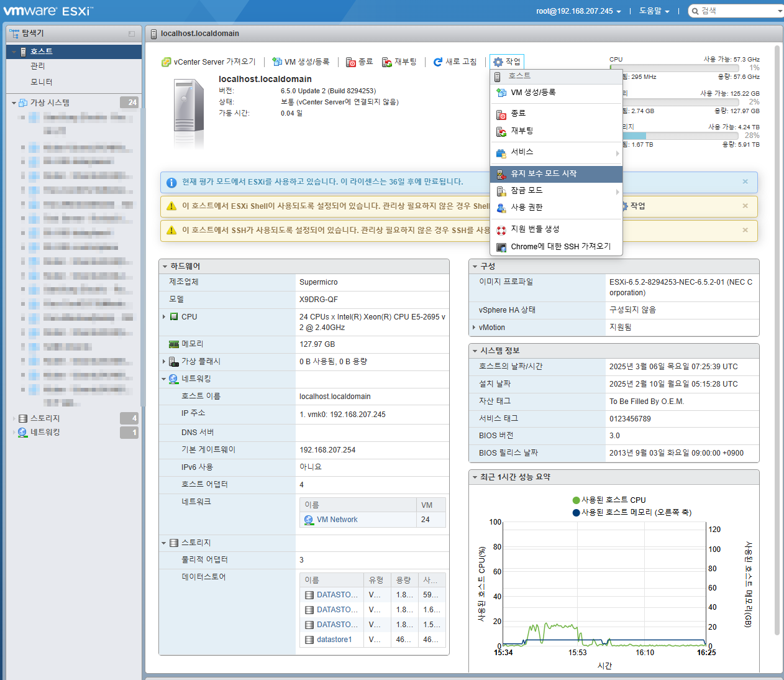Screen dimensions: 784x680
Task: Expand the CPU row in hardware panel
Action: [x=164, y=317]
